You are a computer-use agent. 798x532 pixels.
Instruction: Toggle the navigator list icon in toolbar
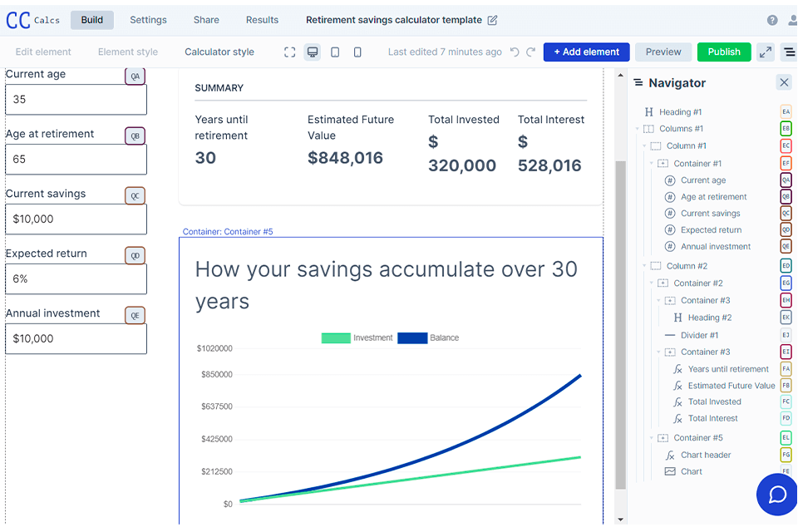pyautogui.click(x=789, y=52)
